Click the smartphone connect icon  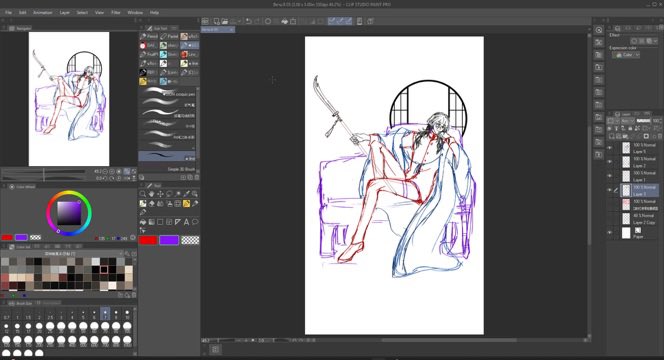tap(360, 21)
